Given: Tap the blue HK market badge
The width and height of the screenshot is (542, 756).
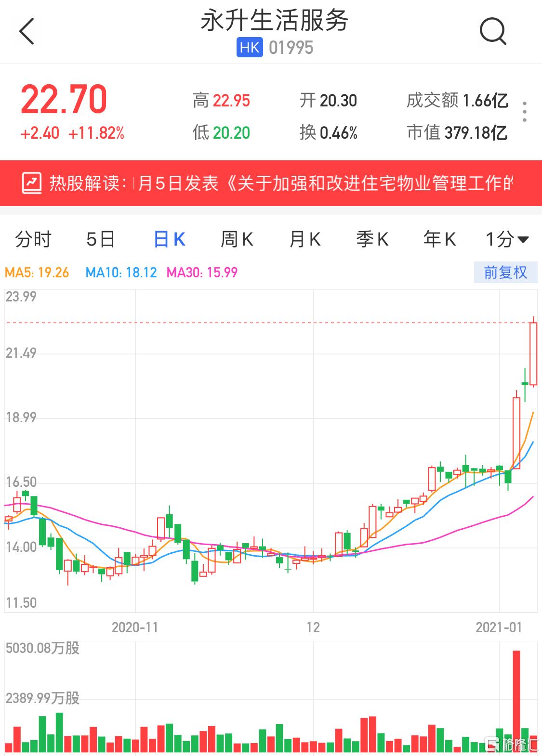Looking at the screenshot, I should tap(249, 48).
